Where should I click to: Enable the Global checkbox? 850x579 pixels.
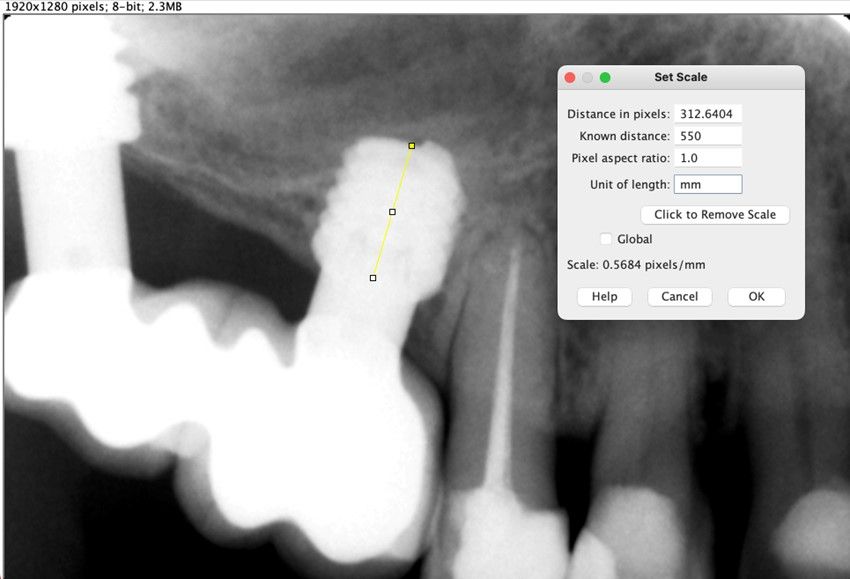pos(606,239)
